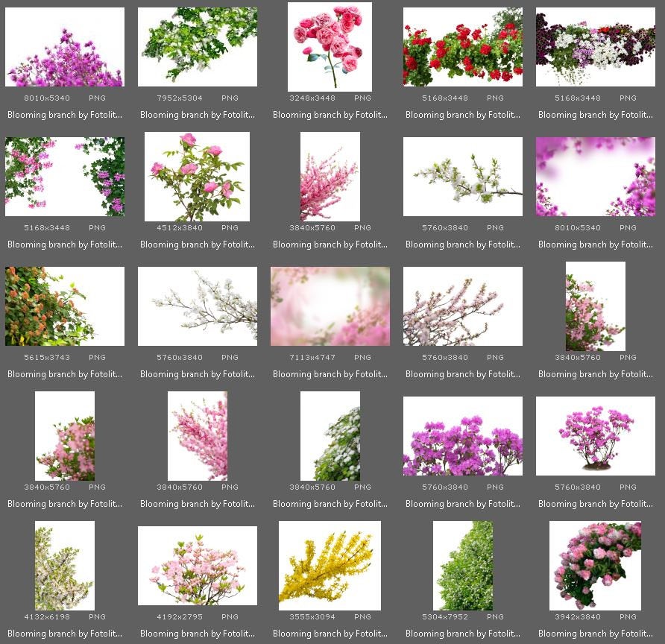Open the pale cream blossoms thumbnail sized 4132x6198

point(64,566)
